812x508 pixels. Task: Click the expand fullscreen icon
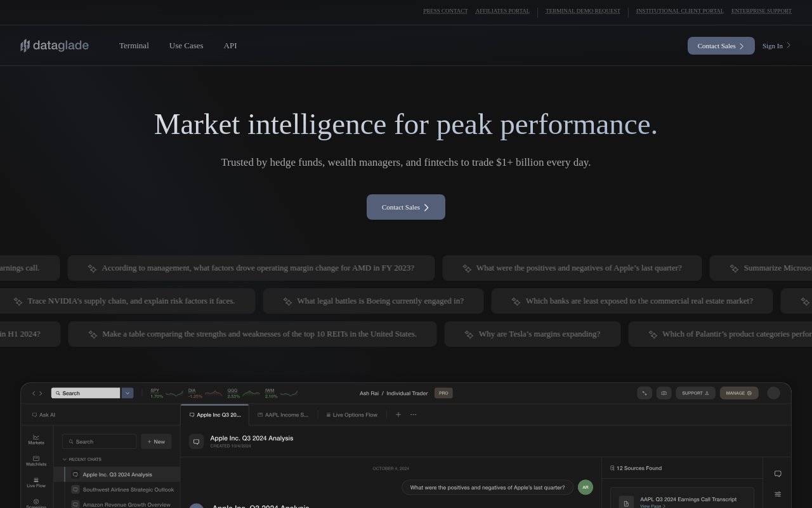[645, 393]
